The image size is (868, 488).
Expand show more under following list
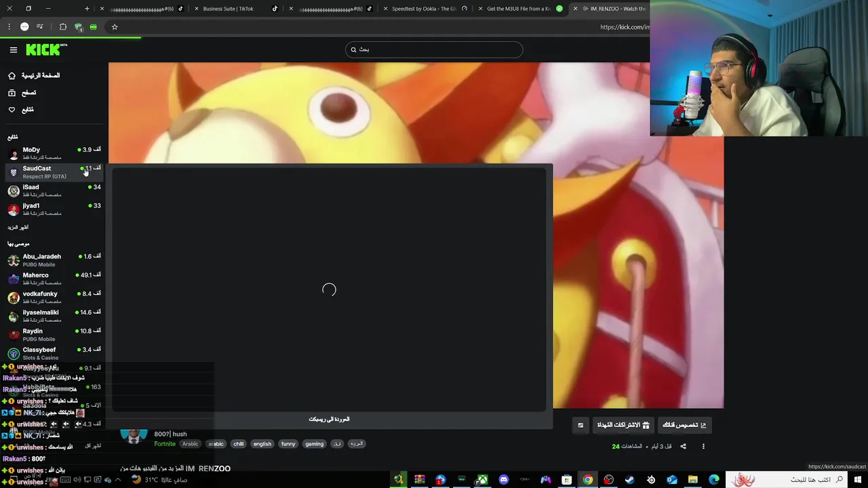tap(18, 227)
